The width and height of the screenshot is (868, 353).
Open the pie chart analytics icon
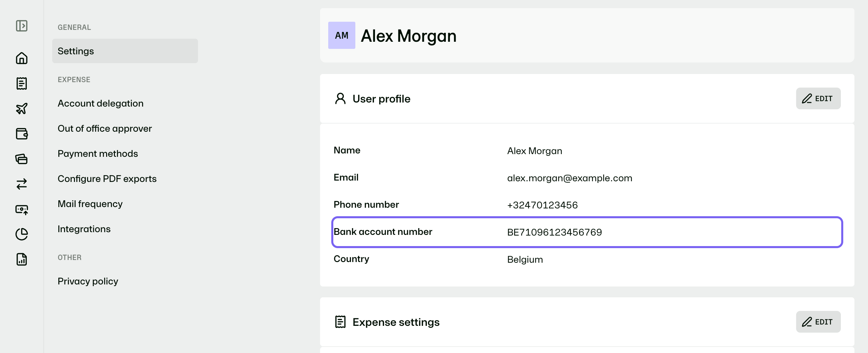pyautogui.click(x=22, y=234)
